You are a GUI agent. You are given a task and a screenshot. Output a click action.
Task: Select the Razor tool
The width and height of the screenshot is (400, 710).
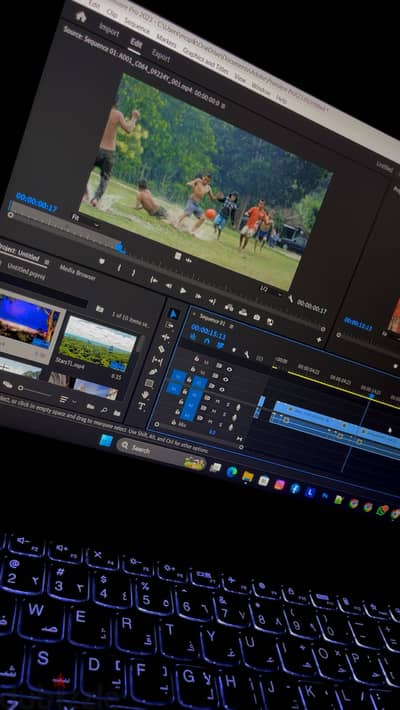162,349
